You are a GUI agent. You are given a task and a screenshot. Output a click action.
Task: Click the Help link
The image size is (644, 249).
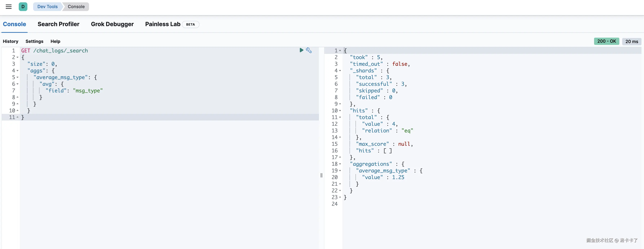pyautogui.click(x=55, y=41)
